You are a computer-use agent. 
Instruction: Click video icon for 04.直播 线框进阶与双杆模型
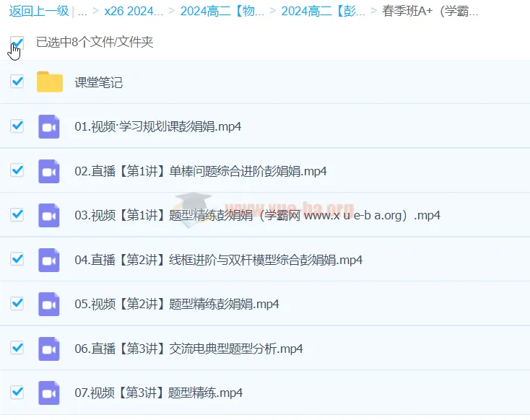pyautogui.click(x=49, y=260)
